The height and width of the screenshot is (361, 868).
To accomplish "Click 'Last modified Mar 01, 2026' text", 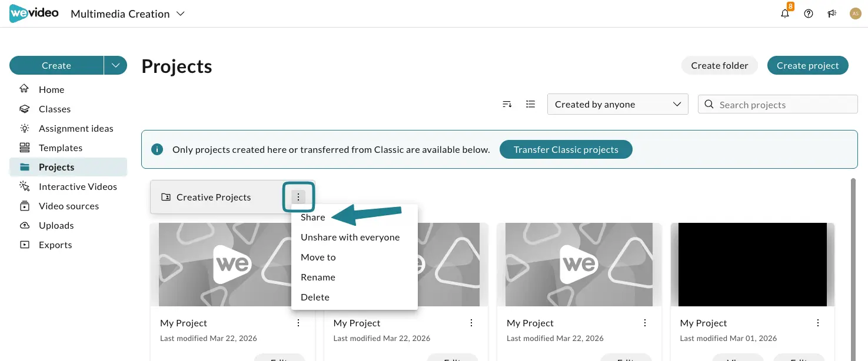I will 728,338.
